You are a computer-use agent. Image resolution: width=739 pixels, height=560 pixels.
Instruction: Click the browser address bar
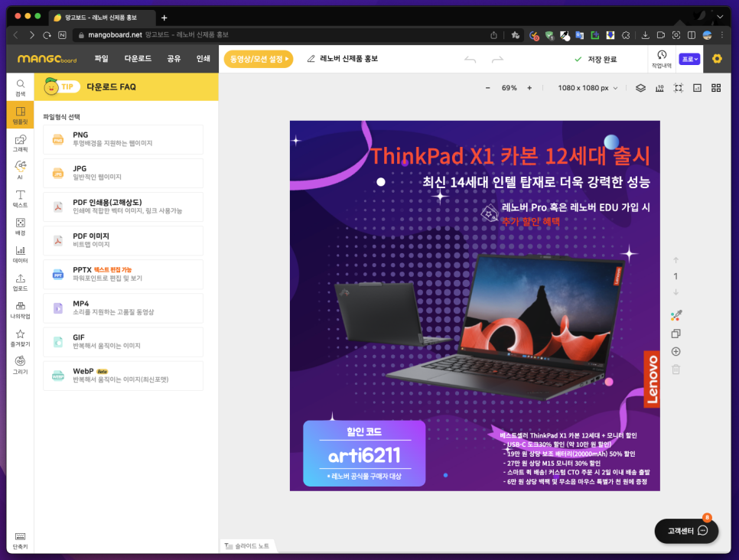coord(283,35)
